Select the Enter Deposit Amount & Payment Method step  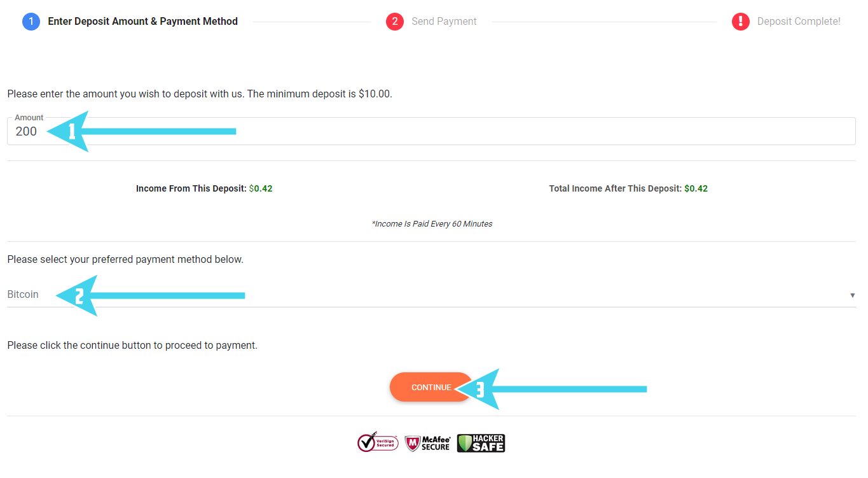(x=142, y=22)
